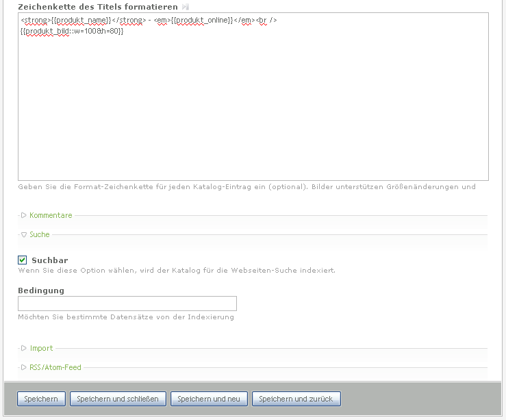Click Speichern und schließen
This screenshot has height=420, width=506.
118,399
